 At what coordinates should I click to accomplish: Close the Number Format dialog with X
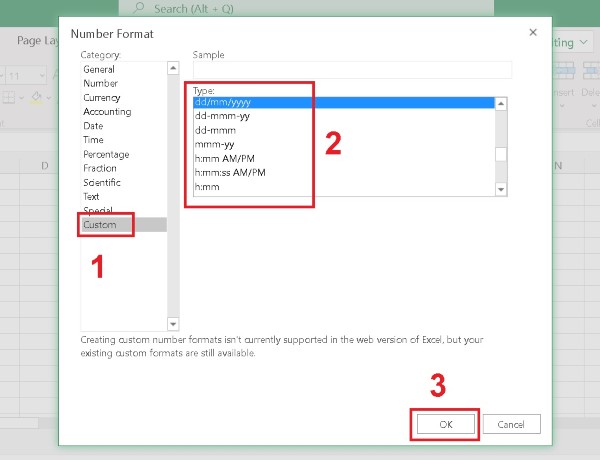click(532, 33)
